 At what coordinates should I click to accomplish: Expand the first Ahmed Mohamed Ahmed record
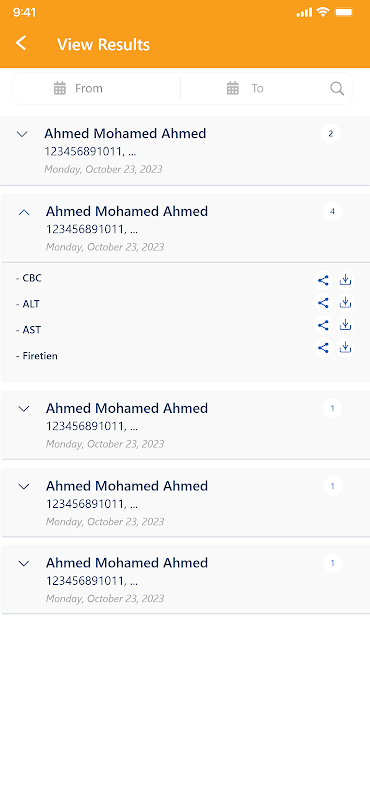coord(21,134)
